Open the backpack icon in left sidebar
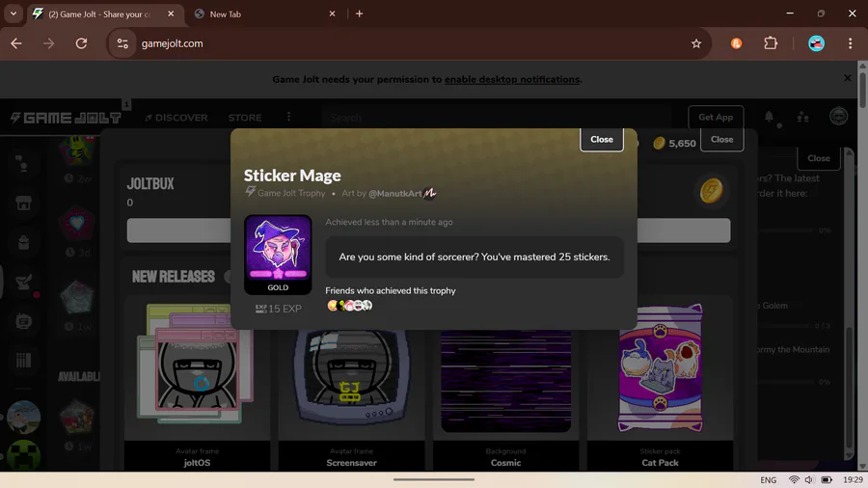This screenshot has width=868, height=488. tap(23, 242)
